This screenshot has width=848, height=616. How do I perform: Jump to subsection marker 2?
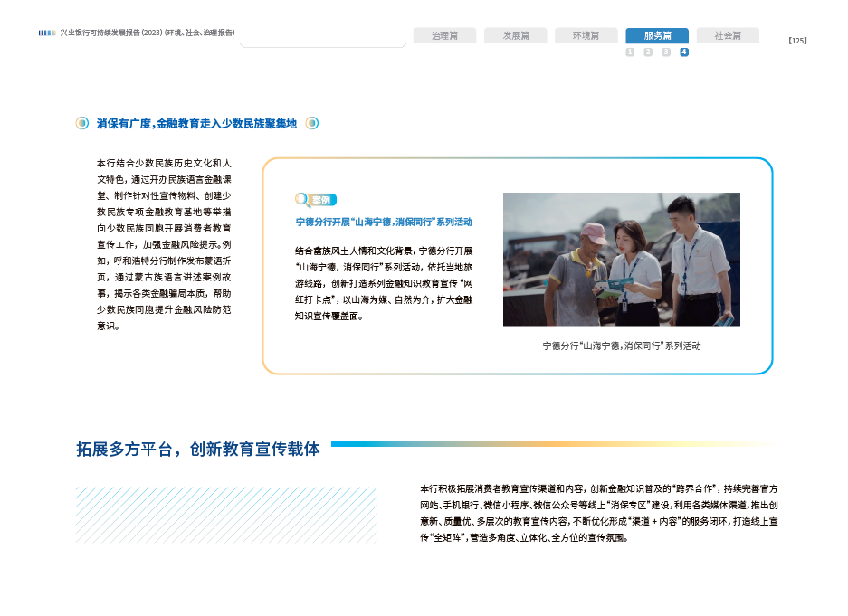click(x=648, y=52)
